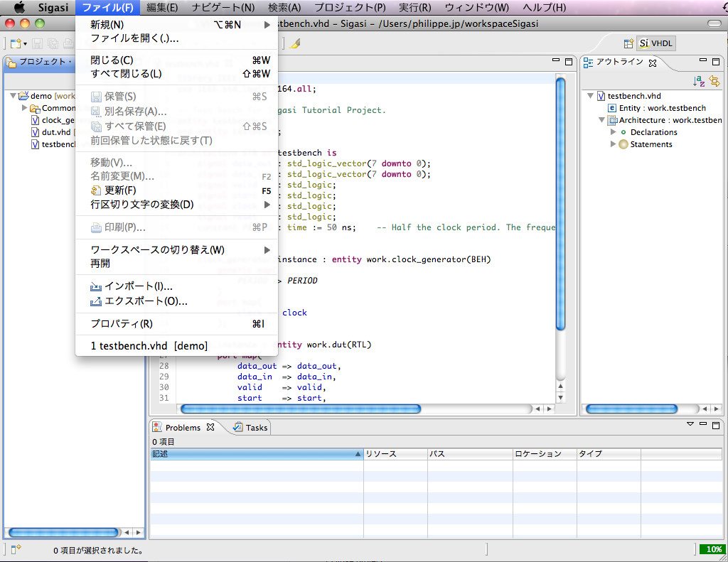The height and width of the screenshot is (562, 728).
Task: Maximize the outline panel
Action: point(716,61)
